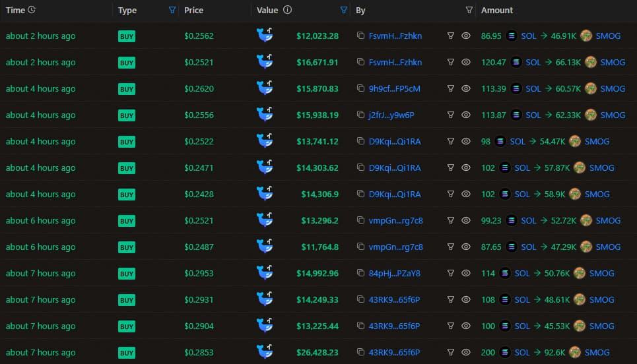Click the clock icon next to Time header

pos(32,10)
